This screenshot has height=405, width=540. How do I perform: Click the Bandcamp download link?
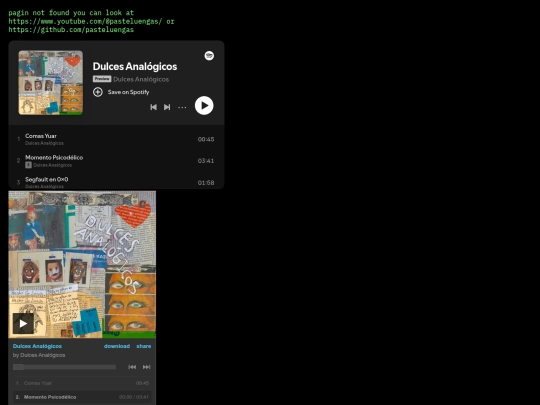click(117, 346)
